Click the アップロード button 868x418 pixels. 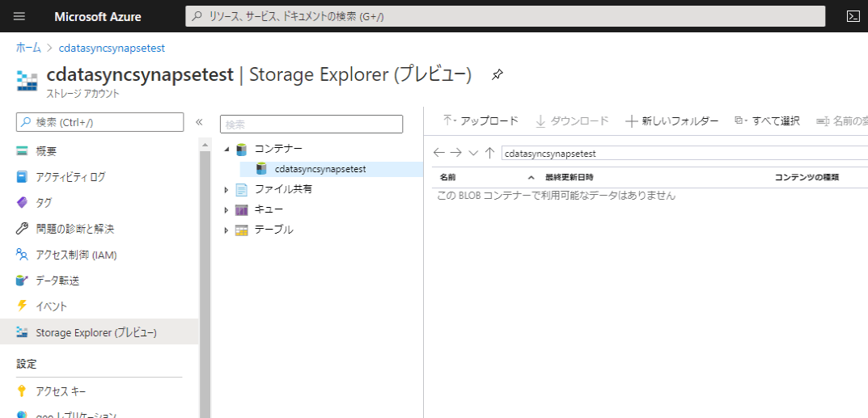pos(481,121)
